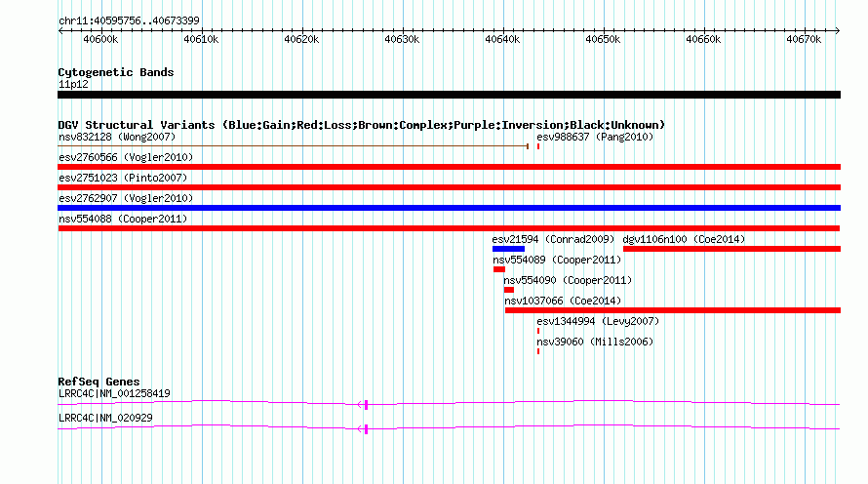Viewport: 868px width, 484px height.
Task: Open variant esv1344994 (Levy2007) label
Action: coord(598,321)
